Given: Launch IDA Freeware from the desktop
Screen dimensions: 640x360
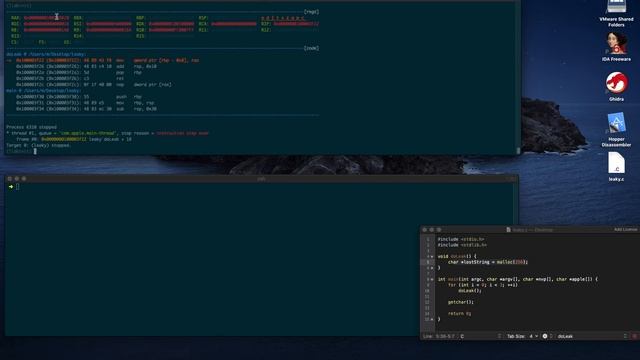Looking at the screenshot, I should (x=616, y=47).
